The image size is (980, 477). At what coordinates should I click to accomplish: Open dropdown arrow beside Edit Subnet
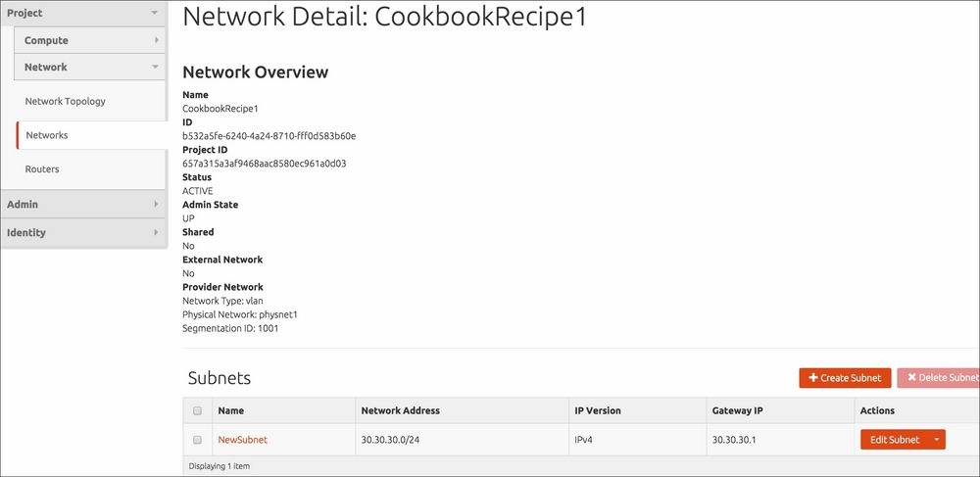[937, 440]
